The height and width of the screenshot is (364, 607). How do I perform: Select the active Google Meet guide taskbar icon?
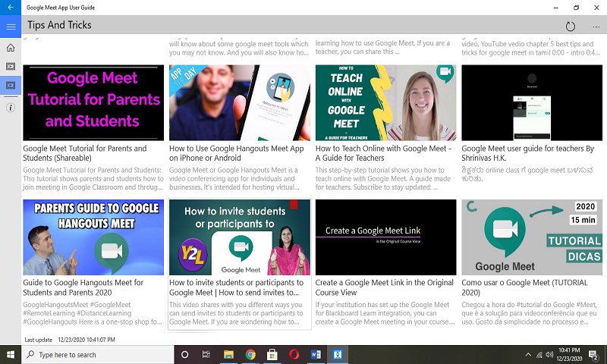point(338,354)
